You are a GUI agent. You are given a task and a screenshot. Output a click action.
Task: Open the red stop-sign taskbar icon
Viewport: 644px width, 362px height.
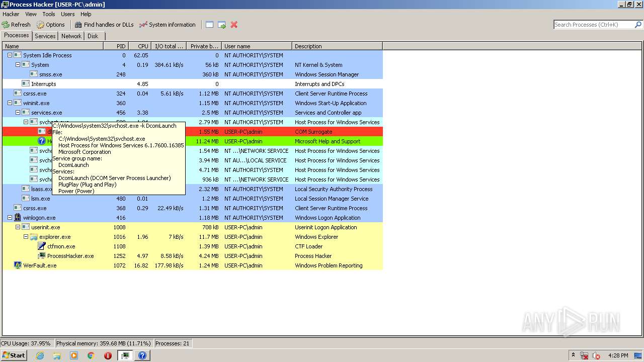108,355
